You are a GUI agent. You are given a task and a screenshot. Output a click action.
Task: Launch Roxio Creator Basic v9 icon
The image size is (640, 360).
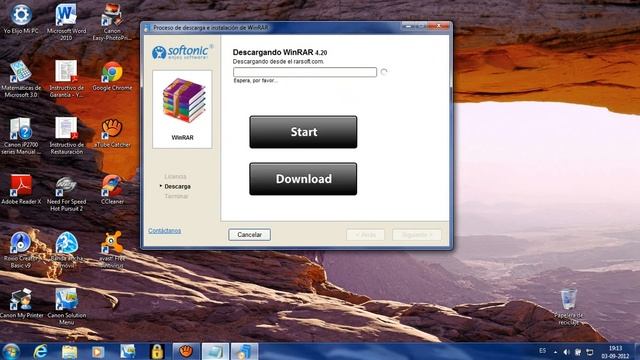click(21, 249)
